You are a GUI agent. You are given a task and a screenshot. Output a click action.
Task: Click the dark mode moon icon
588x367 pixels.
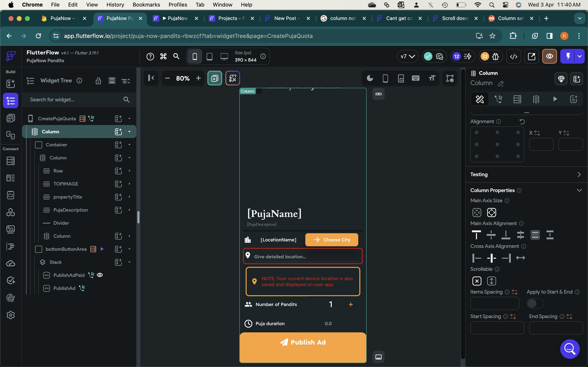pos(370,78)
